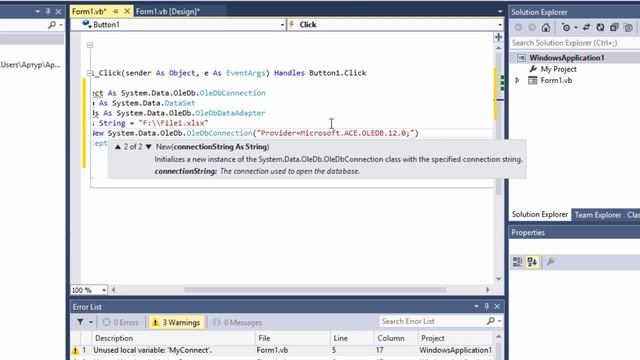640x360 pixels.
Task: Toggle the 3 Warnings filter button
Action: tap(176, 322)
